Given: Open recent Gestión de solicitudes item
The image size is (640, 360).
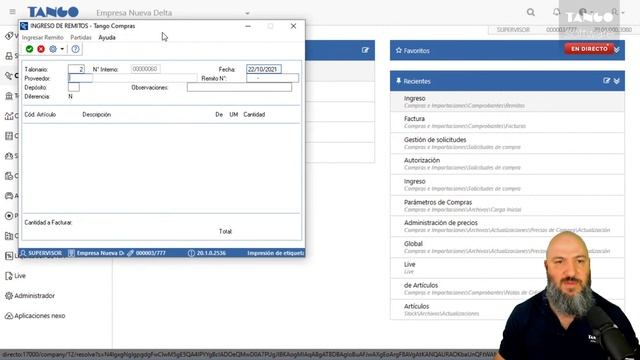Looking at the screenshot, I should point(507,143).
